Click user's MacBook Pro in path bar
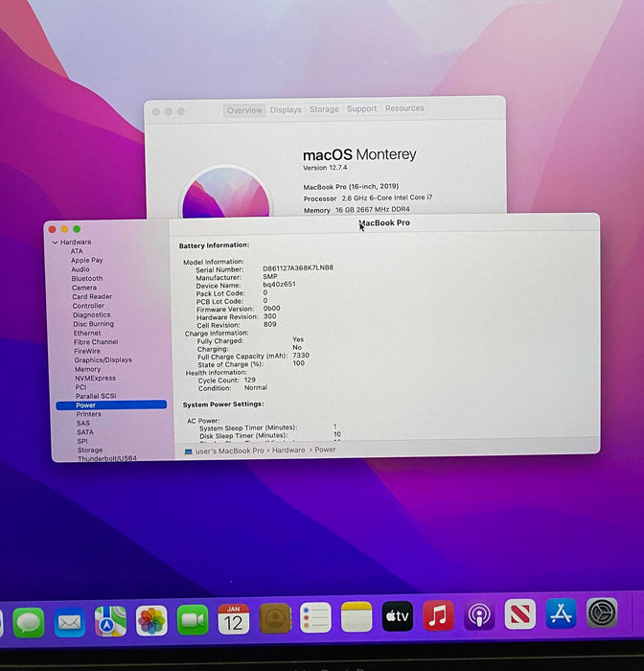 click(x=229, y=451)
